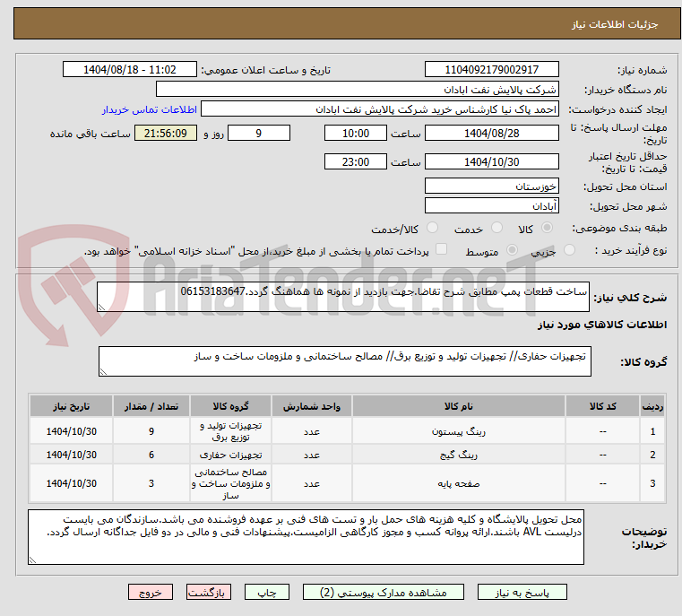Viewport: 682px width, 616px height.
Task: Select the کالا radio button
Action: [x=547, y=228]
